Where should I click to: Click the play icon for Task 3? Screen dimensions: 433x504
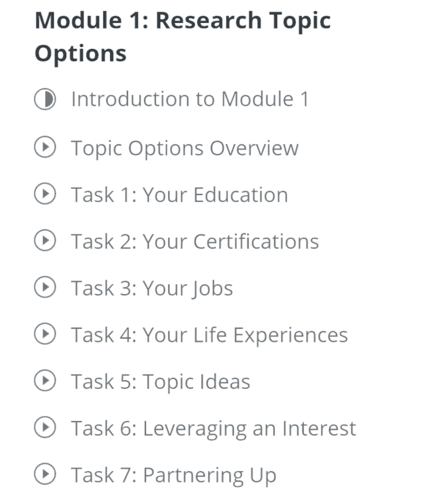[45, 287]
